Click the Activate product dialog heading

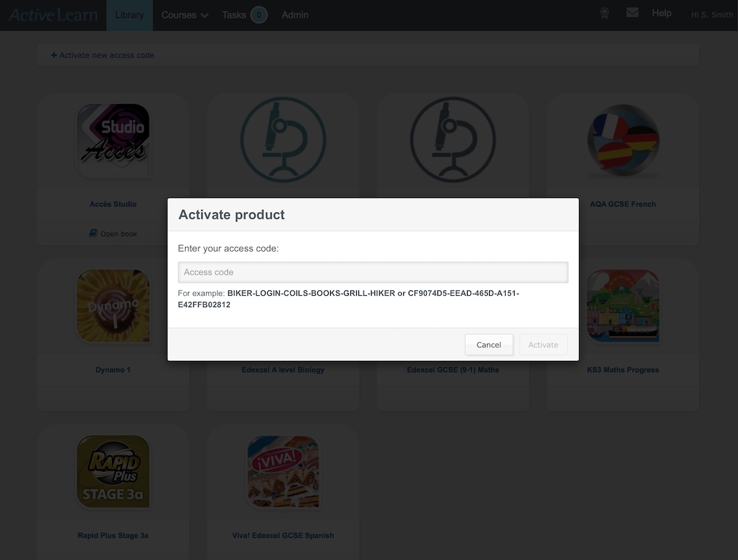(x=231, y=215)
